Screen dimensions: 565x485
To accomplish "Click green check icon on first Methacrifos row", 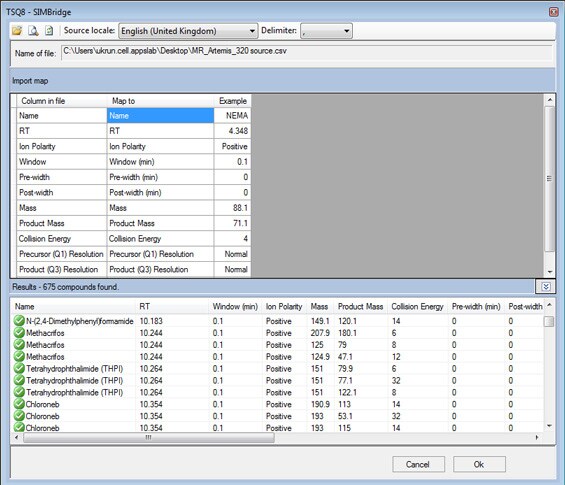I will 19,333.
